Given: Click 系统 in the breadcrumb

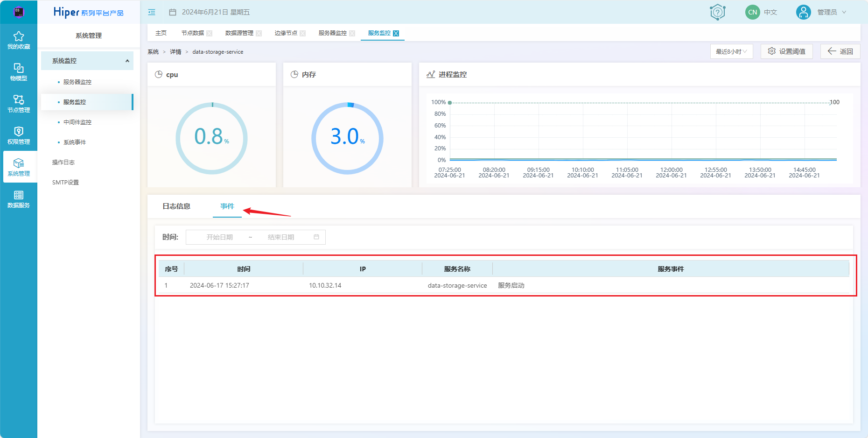Looking at the screenshot, I should point(153,52).
